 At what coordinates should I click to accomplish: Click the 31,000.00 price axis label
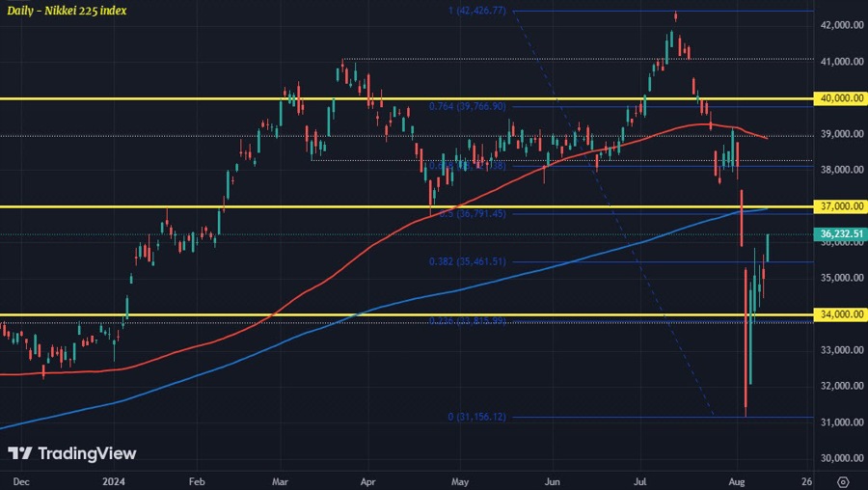pyautogui.click(x=842, y=422)
